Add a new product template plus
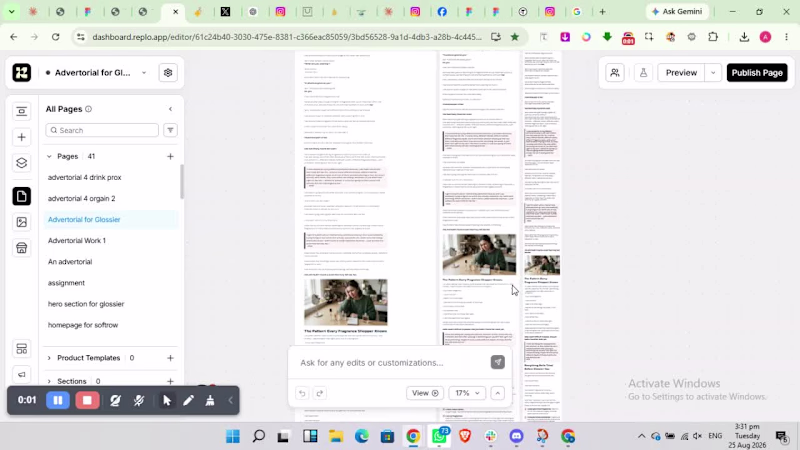 tap(170, 358)
